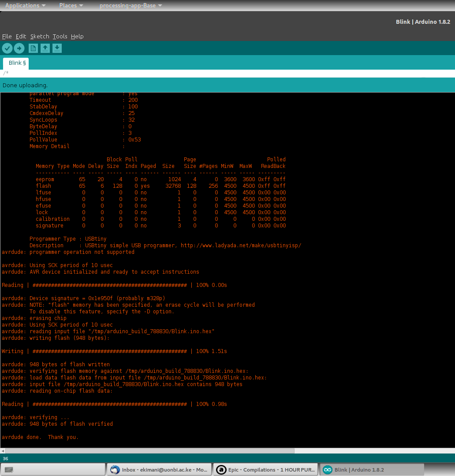Click the Thunderbird icon in taskbar
The width and height of the screenshot is (455, 476).
pyautogui.click(x=115, y=470)
